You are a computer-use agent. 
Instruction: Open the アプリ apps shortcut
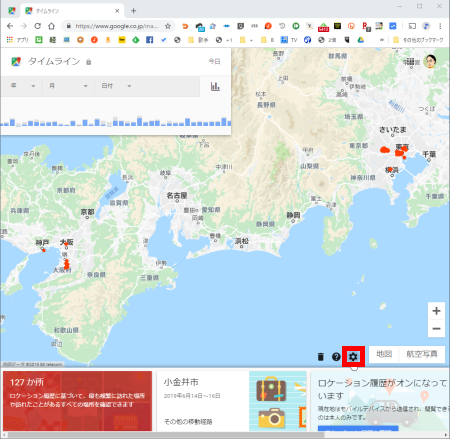[17, 40]
